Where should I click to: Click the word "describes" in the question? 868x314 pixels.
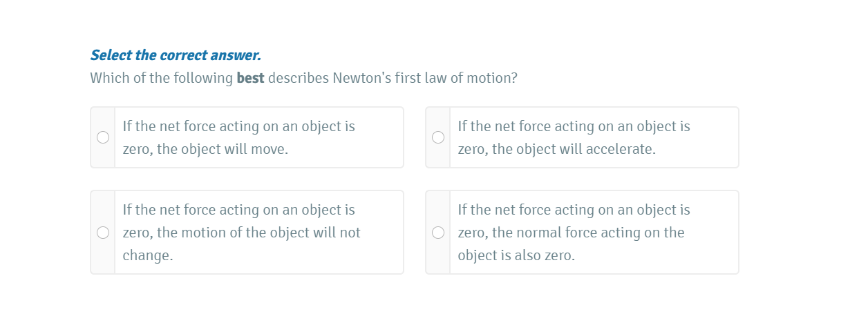click(299, 78)
